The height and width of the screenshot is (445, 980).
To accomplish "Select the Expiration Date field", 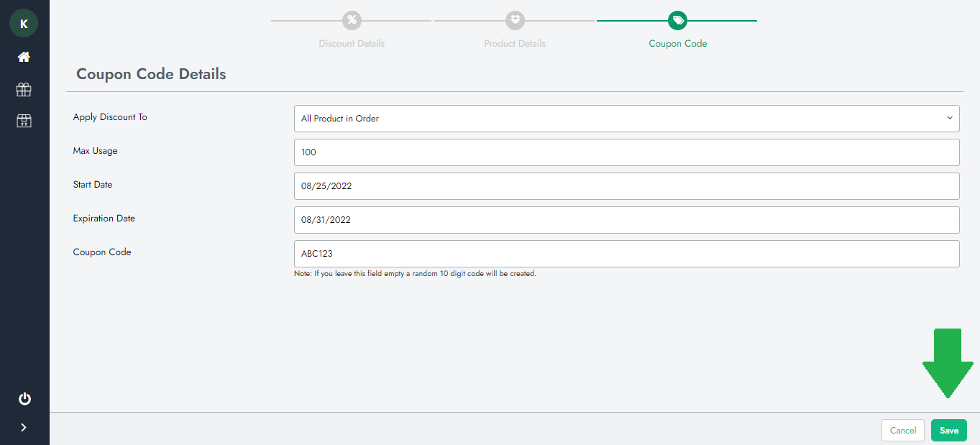I will tap(626, 220).
